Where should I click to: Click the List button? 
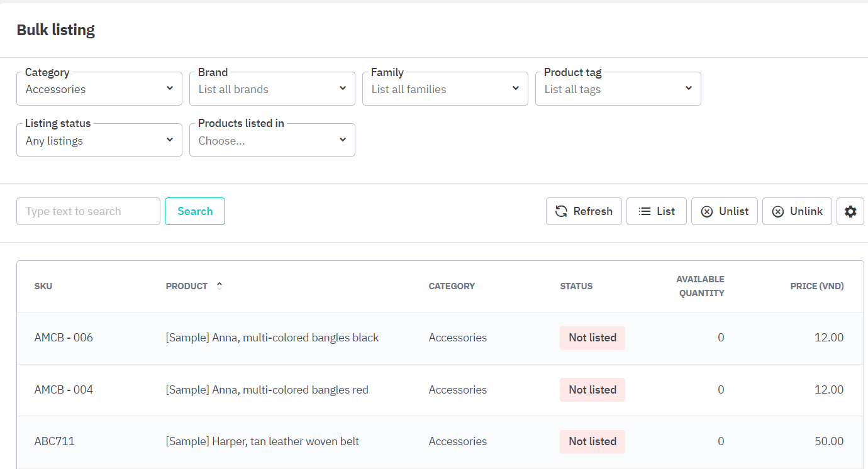656,211
